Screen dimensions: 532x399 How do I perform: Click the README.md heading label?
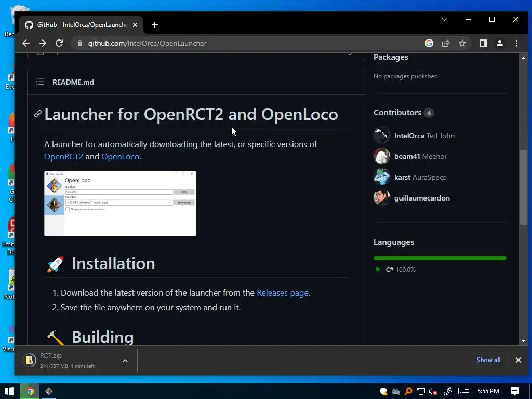pos(73,82)
